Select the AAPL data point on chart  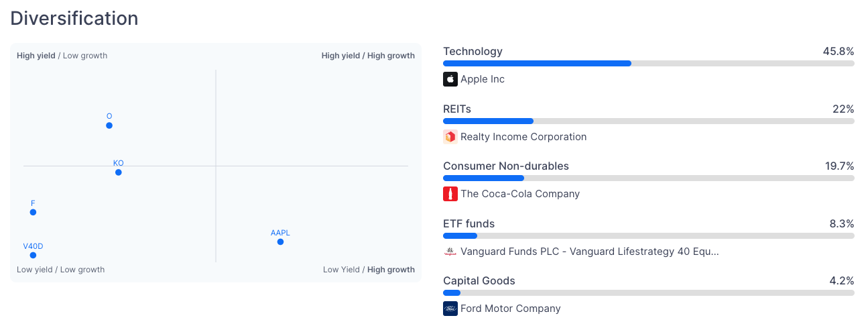click(x=280, y=241)
